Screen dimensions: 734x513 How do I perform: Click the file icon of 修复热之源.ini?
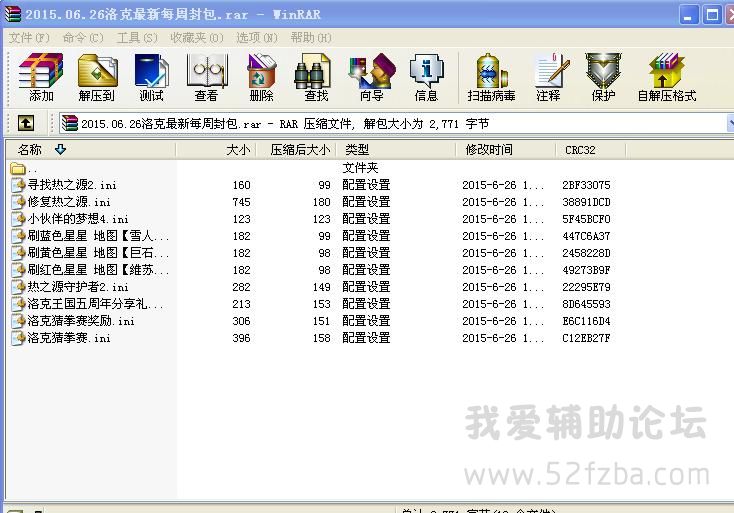tap(18, 202)
